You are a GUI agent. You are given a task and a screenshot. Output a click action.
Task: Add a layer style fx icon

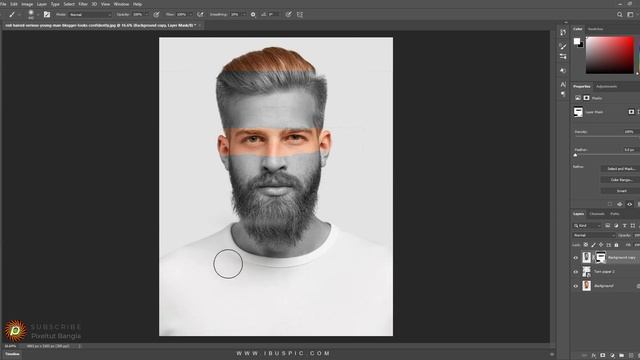[x=593, y=356]
